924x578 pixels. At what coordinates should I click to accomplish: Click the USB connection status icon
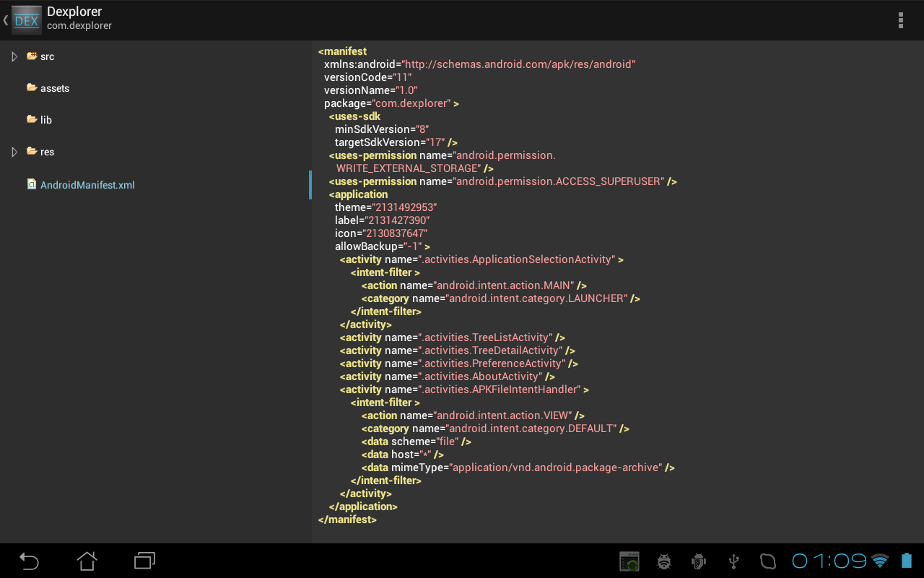click(x=734, y=561)
